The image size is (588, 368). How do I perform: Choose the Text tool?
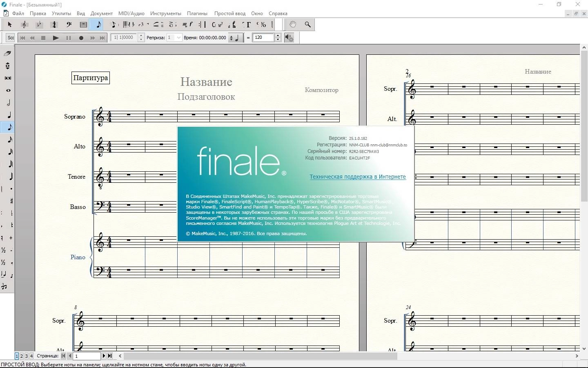(x=247, y=25)
